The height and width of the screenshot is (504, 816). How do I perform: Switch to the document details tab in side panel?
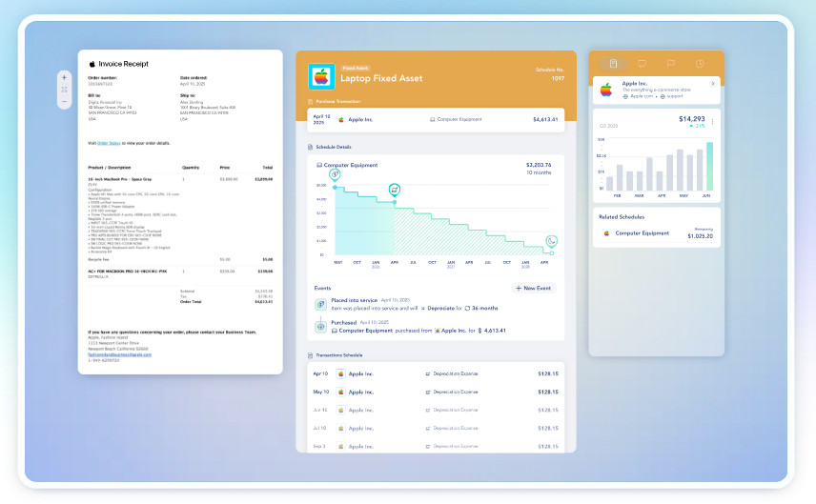pyautogui.click(x=613, y=64)
